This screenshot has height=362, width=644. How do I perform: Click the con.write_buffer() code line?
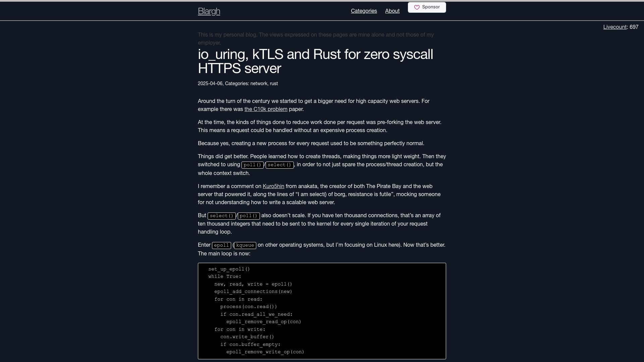click(247, 337)
